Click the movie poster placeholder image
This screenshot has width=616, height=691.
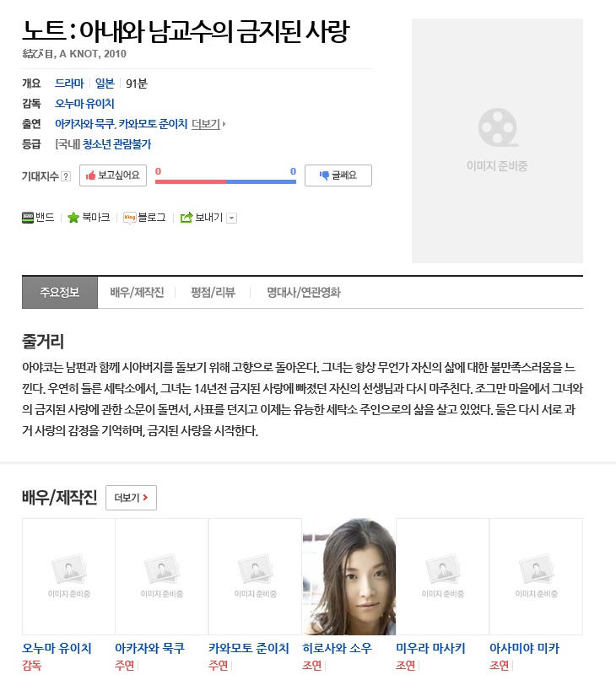[497, 141]
